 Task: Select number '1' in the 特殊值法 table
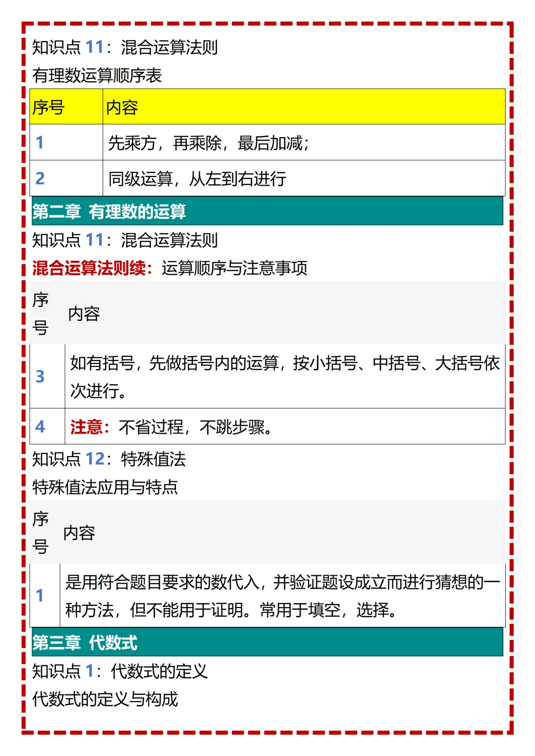[40, 596]
